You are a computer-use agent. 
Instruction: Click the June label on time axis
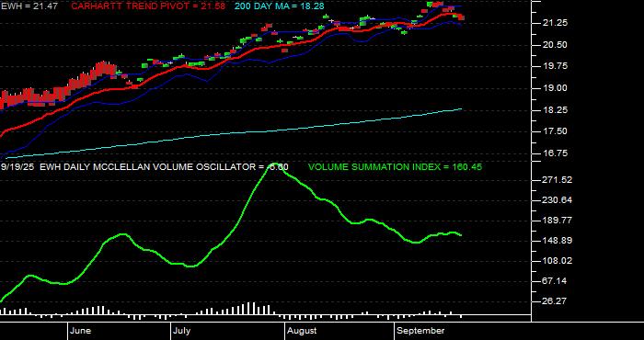81,331
